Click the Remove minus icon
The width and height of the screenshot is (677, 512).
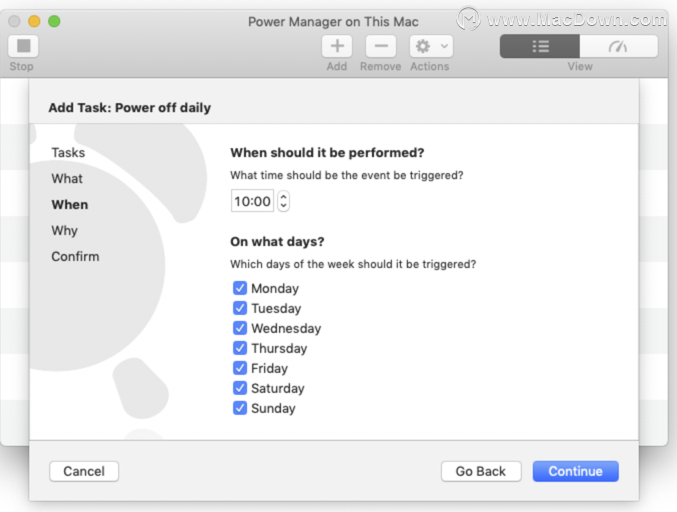(381, 46)
